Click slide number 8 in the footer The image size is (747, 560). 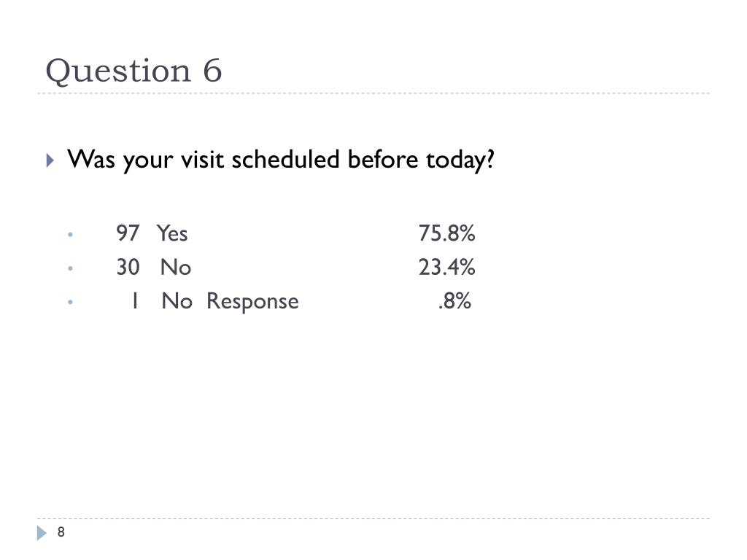pos(61,532)
